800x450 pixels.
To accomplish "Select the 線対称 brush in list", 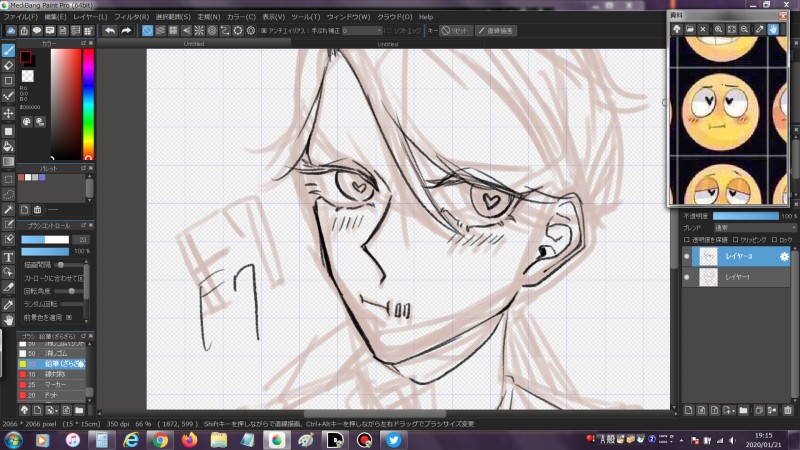I will tap(52, 374).
